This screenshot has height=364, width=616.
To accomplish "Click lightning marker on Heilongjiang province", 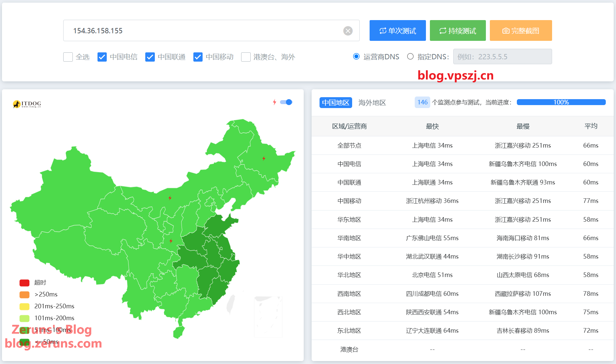I will [264, 158].
